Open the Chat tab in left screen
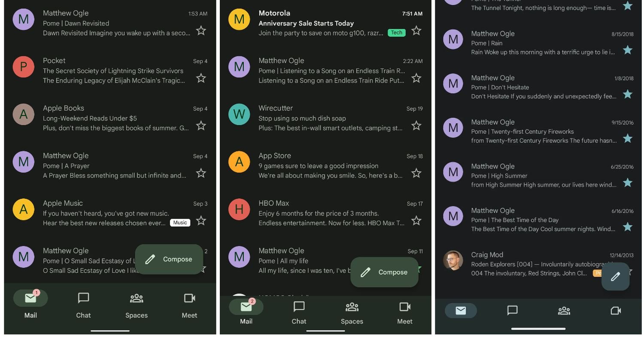 coord(83,305)
